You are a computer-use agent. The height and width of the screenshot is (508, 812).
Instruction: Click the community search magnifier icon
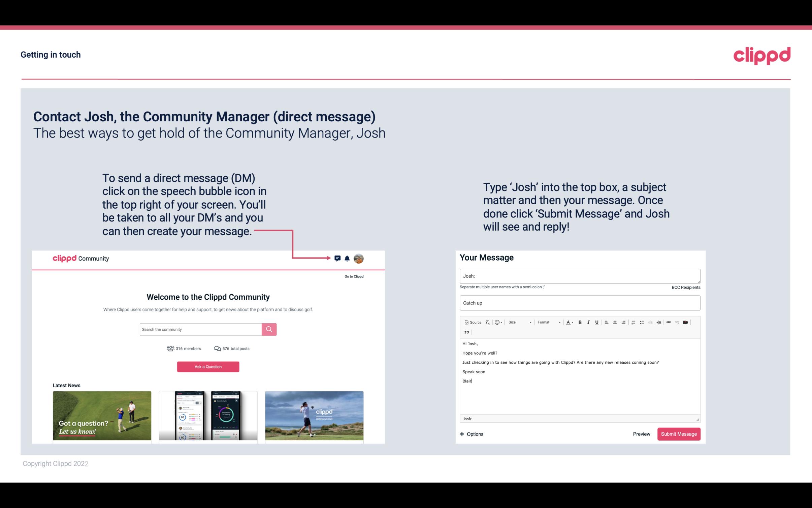(268, 329)
